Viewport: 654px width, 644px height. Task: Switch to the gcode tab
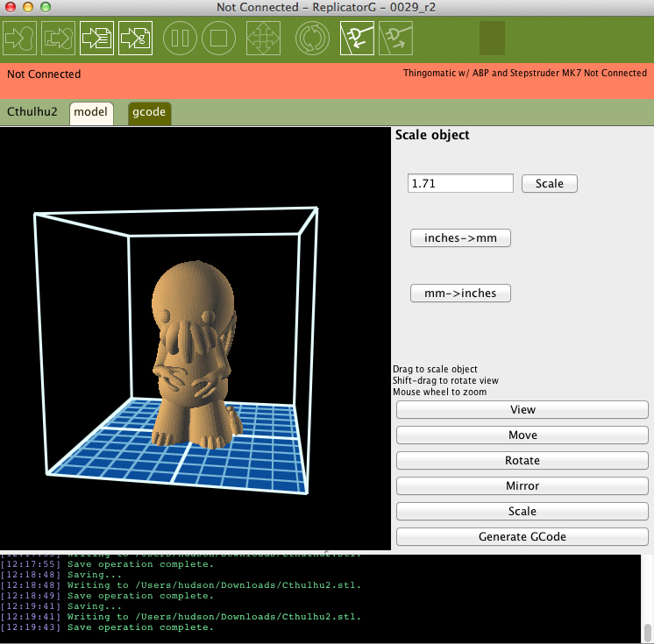pyautogui.click(x=149, y=112)
